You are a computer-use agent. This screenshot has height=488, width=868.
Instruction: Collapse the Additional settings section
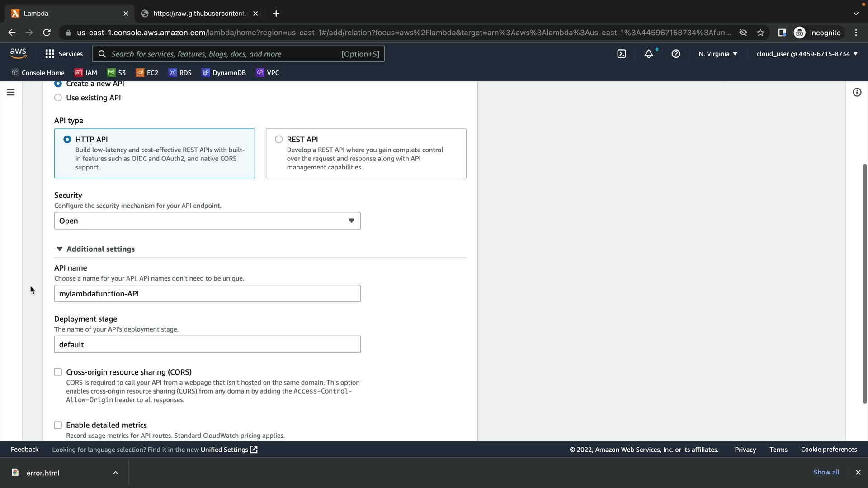96,249
